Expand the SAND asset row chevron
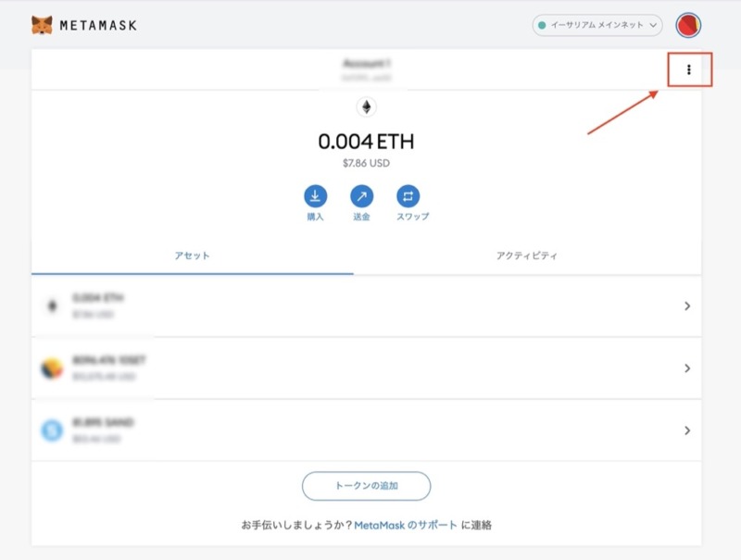 coord(687,430)
